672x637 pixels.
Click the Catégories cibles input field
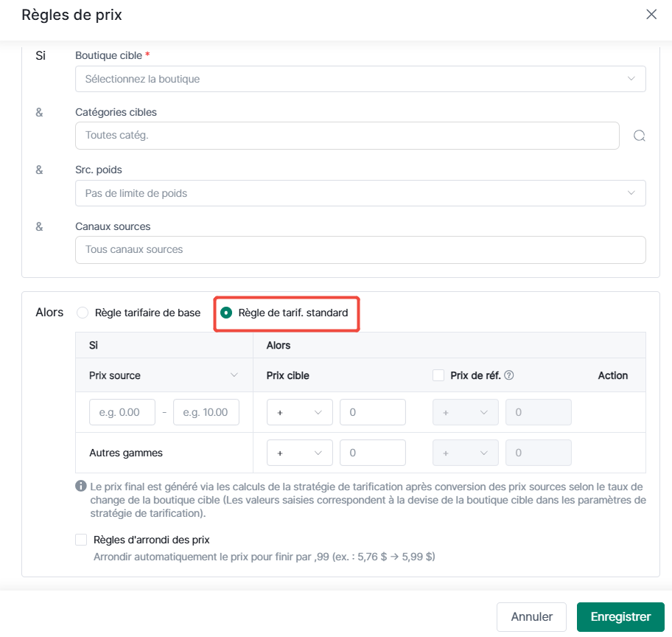[347, 136]
